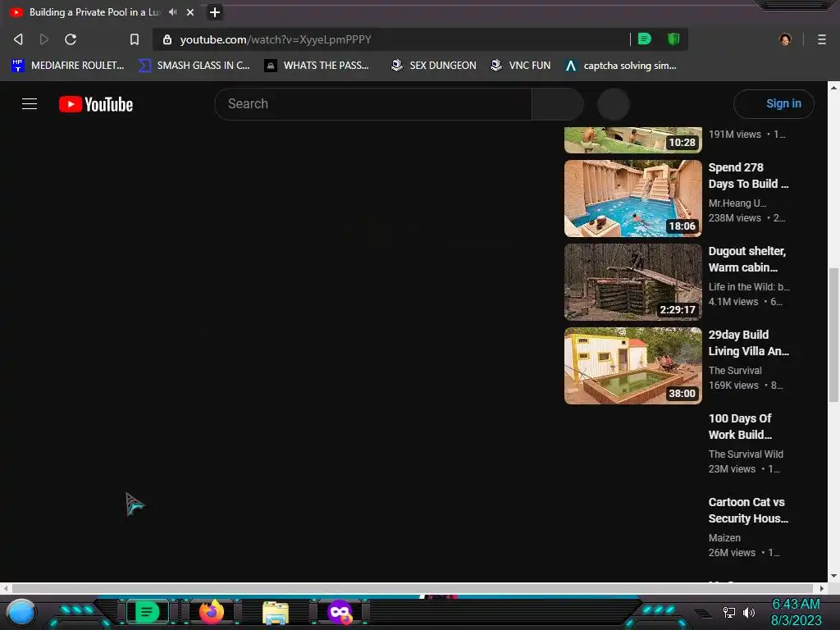This screenshot has width=840, height=630.
Task: Click the horizontal scrollbar right arrow
Action: click(x=822, y=588)
